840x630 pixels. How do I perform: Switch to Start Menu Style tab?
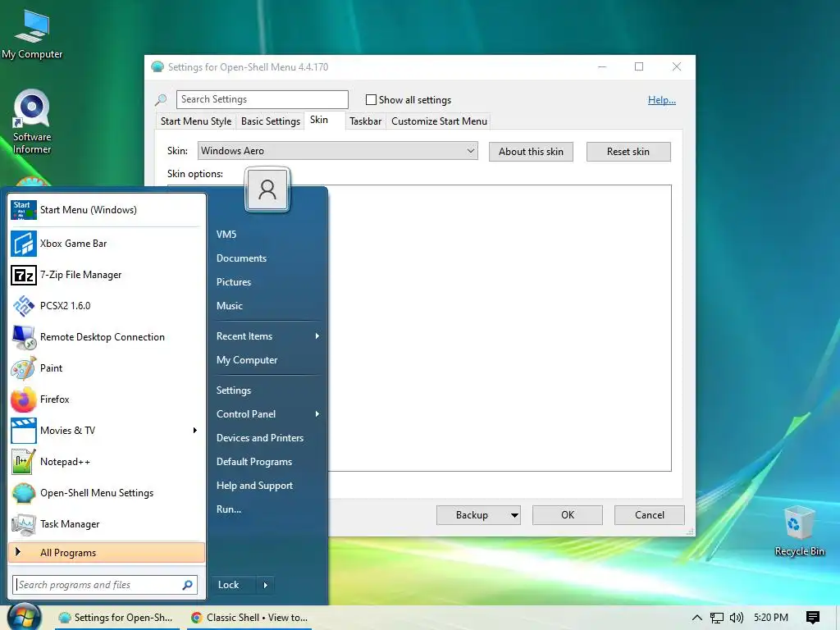[196, 121]
